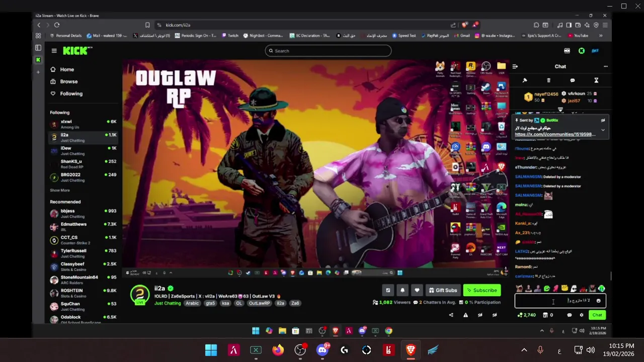
Task: Open chat settings gear icon
Action: [x=581, y=315]
